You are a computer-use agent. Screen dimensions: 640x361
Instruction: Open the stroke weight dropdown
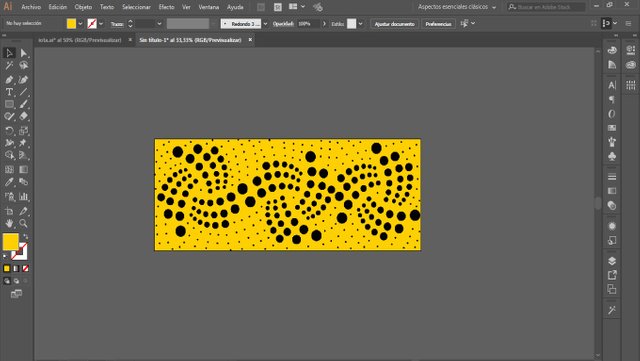[159, 24]
